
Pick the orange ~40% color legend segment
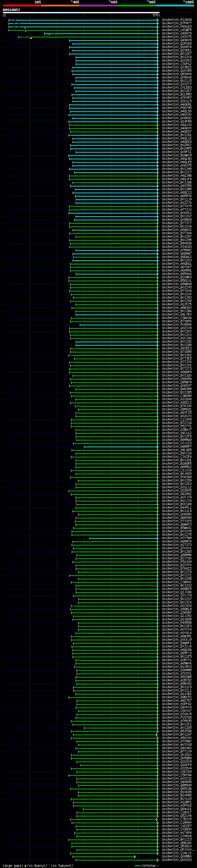click(x=60, y=6)
